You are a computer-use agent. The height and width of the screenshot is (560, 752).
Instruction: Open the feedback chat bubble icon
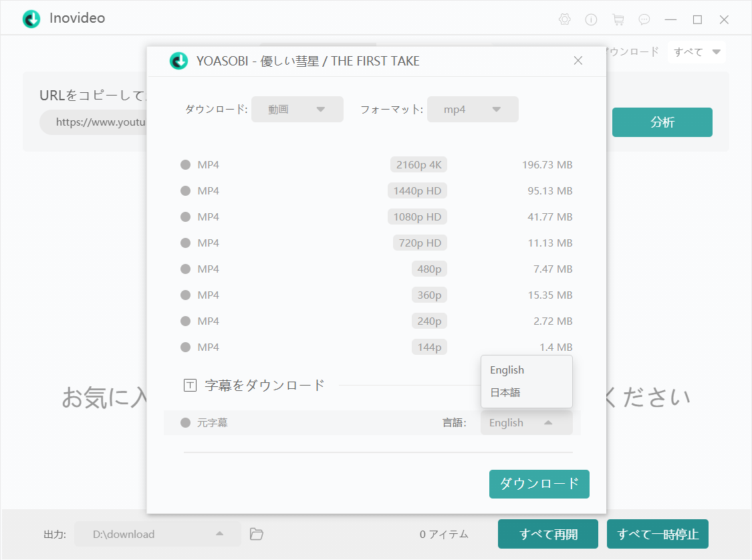click(x=644, y=19)
